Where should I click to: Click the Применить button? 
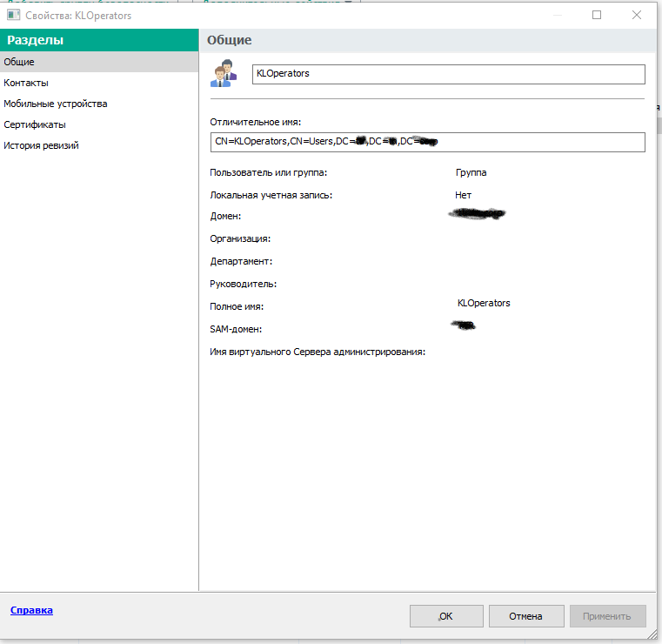[607, 616]
